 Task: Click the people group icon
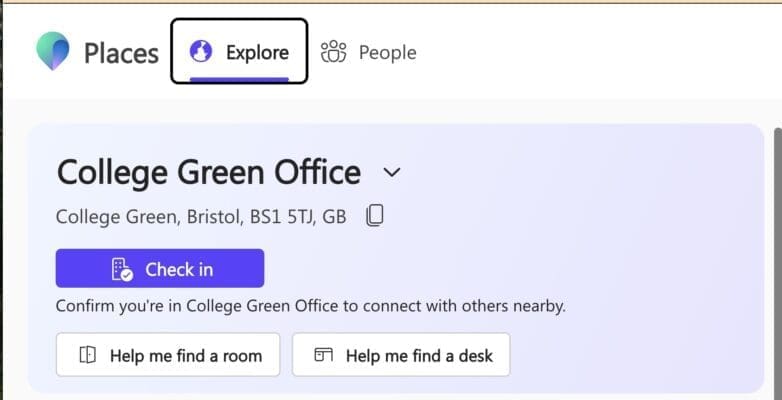pyautogui.click(x=333, y=52)
